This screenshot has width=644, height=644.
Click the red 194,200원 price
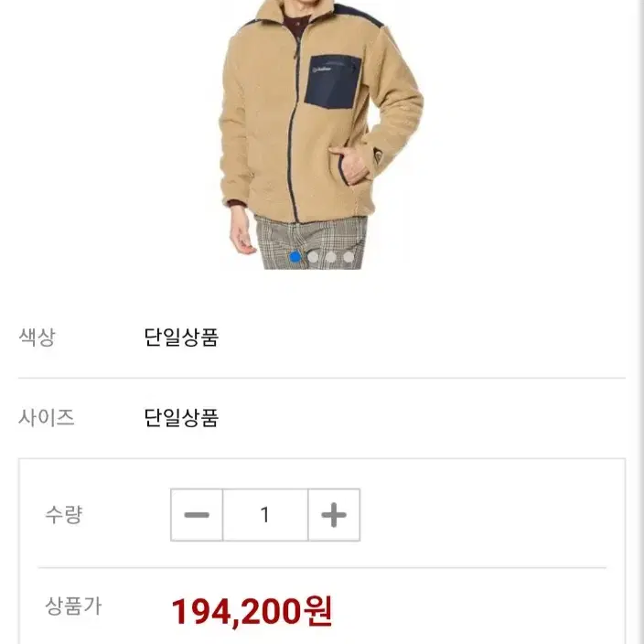click(252, 612)
